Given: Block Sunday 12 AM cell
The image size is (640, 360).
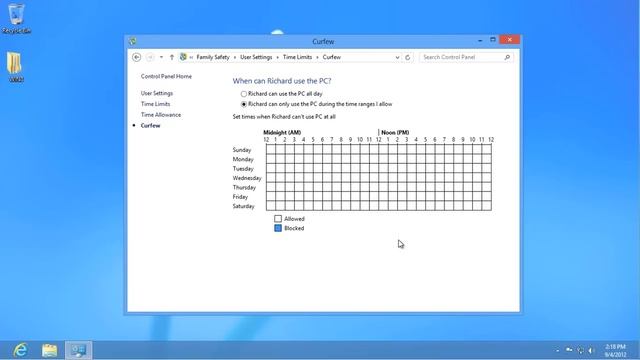Looking at the screenshot, I should coord(271,149).
